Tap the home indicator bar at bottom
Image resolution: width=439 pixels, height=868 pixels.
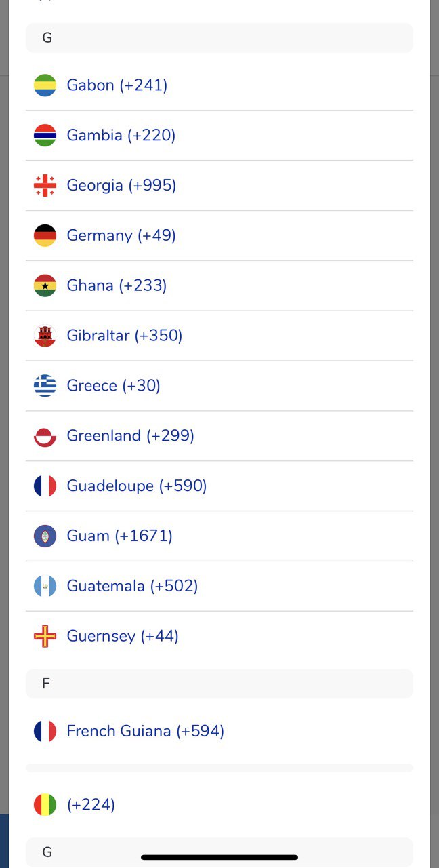click(219, 854)
